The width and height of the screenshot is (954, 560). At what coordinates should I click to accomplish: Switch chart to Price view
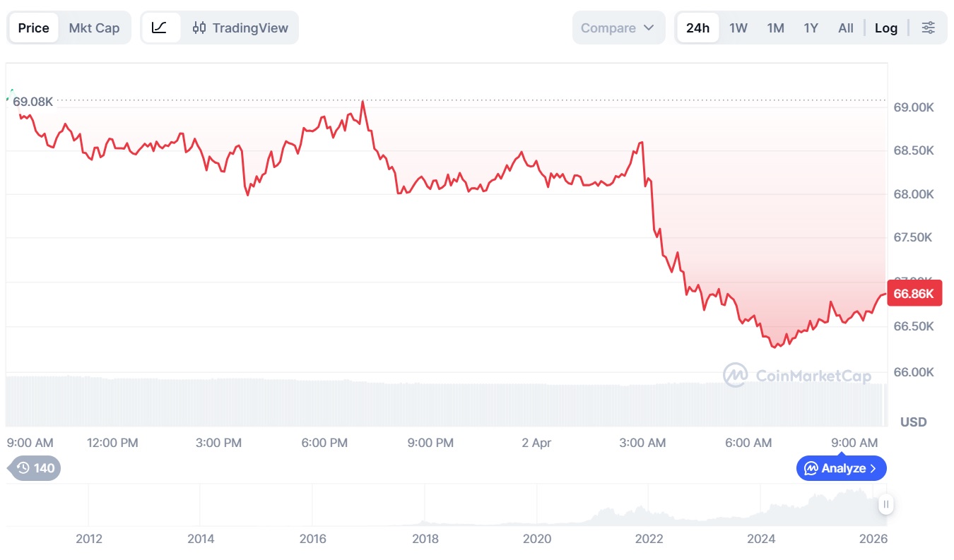coord(33,28)
